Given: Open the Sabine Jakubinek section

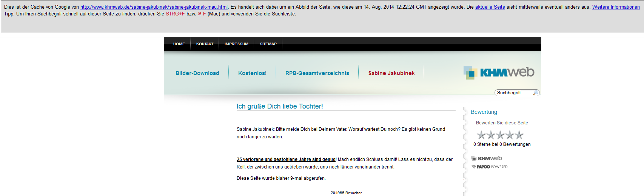Looking at the screenshot, I should [x=391, y=73].
